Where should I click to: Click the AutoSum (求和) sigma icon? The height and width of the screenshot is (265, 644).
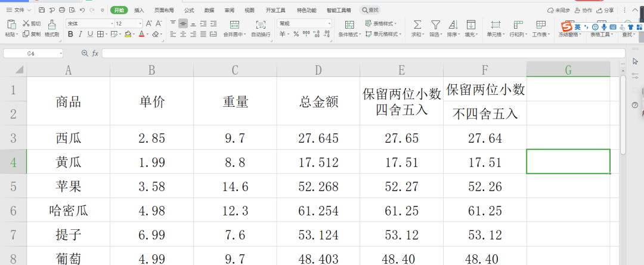click(417, 24)
